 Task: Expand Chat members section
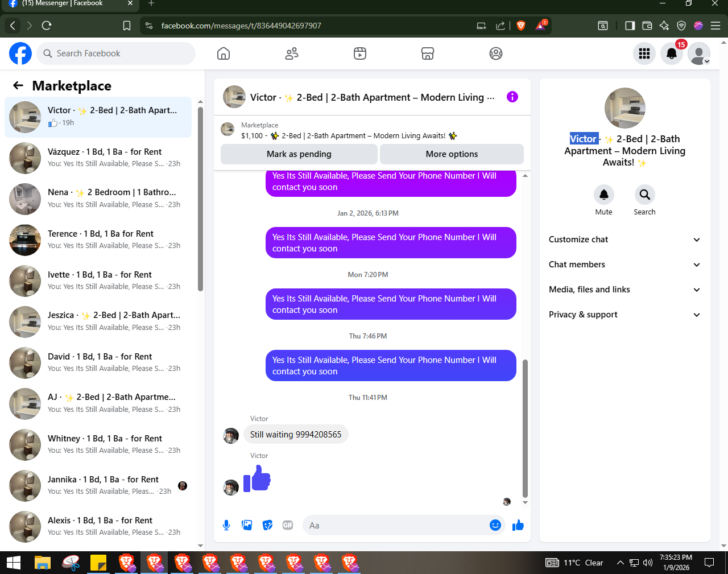[624, 265]
